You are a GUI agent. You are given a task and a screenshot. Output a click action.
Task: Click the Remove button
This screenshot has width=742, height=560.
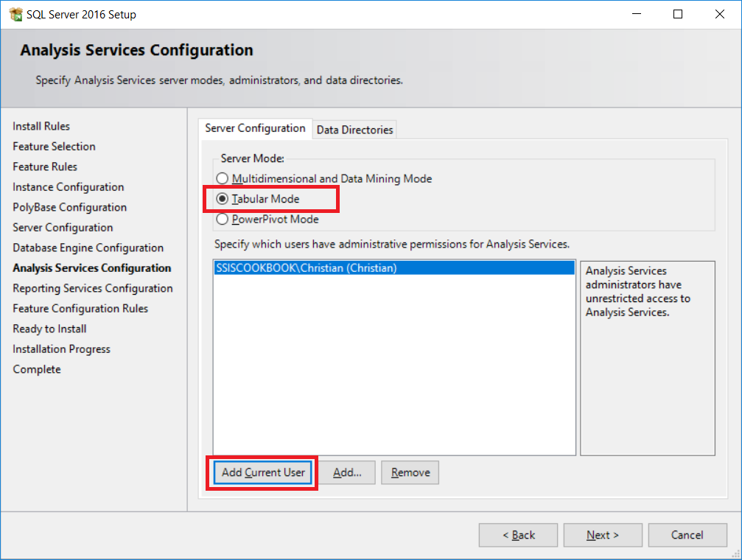point(410,472)
